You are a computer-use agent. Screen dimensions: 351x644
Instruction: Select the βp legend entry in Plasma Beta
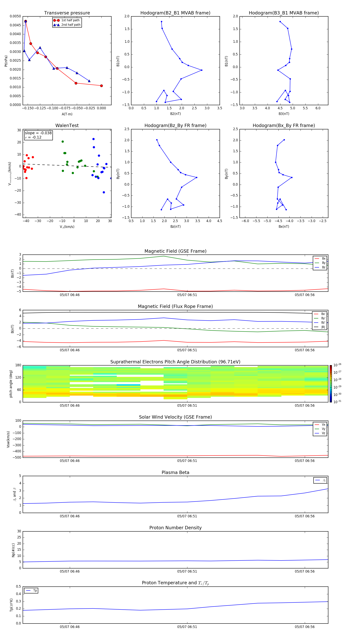[x=320, y=480]
